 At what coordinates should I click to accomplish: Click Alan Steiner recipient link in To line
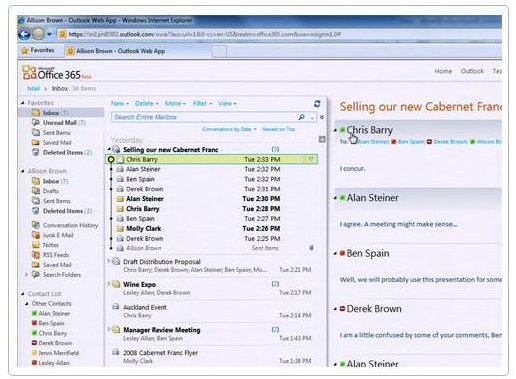[x=373, y=142]
